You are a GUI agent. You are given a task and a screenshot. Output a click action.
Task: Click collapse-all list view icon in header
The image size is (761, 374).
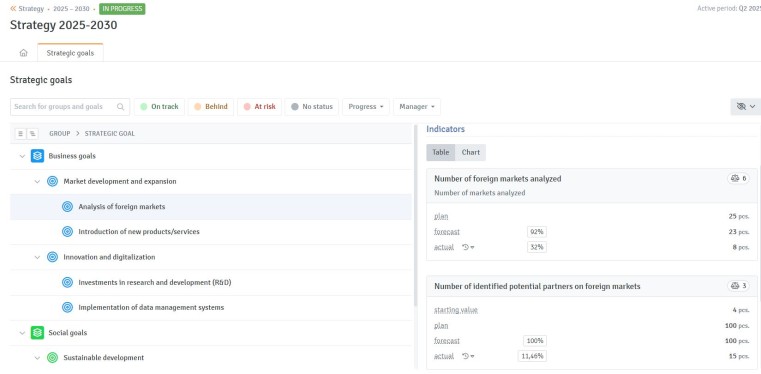tap(21, 133)
